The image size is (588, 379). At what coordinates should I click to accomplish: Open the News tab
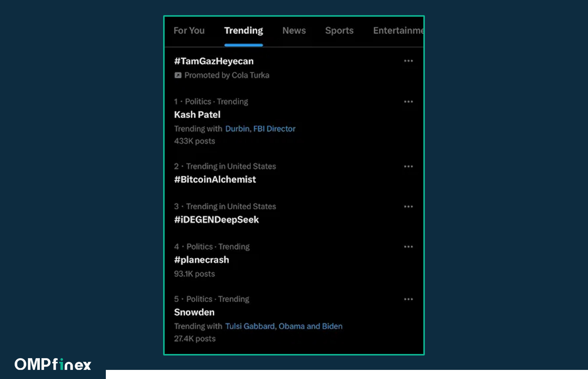point(294,31)
